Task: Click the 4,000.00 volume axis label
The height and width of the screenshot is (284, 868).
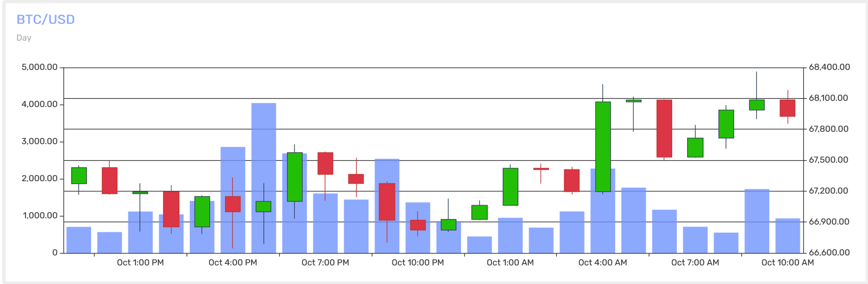Action: pyautogui.click(x=39, y=104)
